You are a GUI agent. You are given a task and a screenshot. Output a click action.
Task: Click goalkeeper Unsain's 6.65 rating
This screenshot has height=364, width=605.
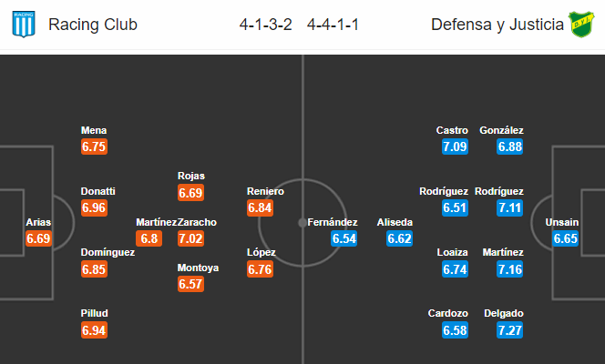(565, 238)
